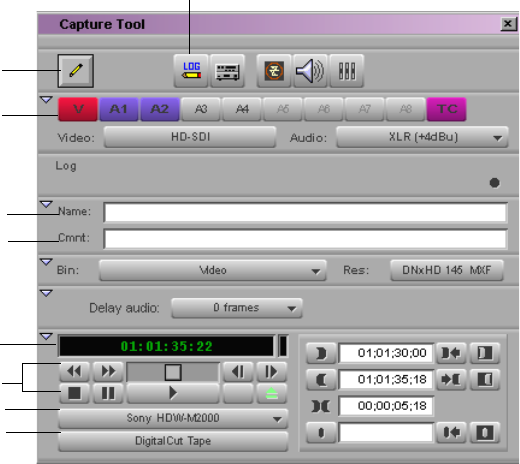Image resolution: width=520 pixels, height=464 pixels.
Task: Click the deck Play button
Action: 173,393
